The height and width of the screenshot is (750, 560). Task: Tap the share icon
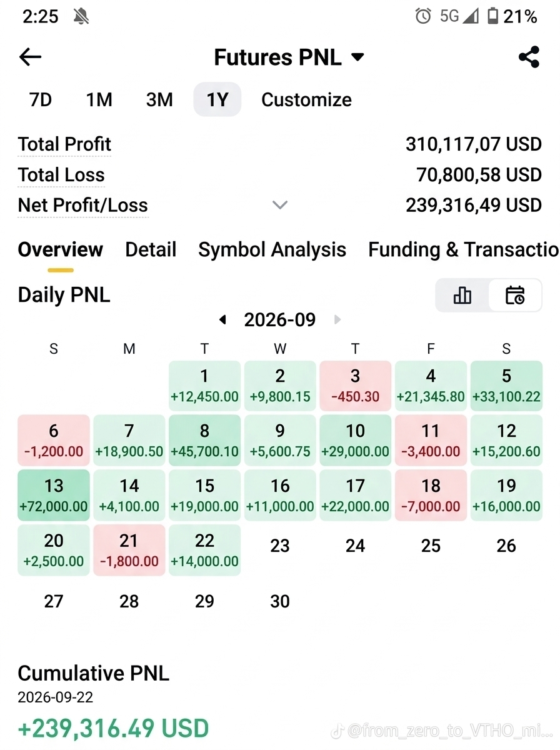(x=529, y=57)
